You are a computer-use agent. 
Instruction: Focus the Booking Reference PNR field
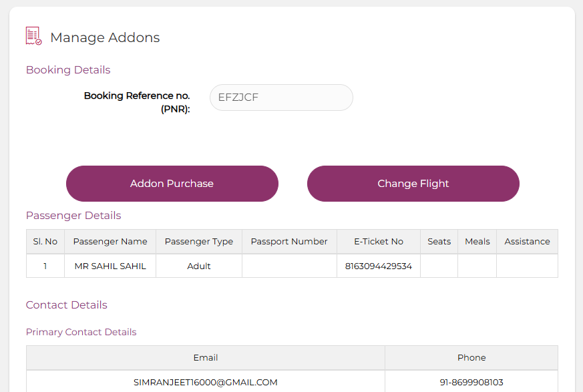[281, 97]
